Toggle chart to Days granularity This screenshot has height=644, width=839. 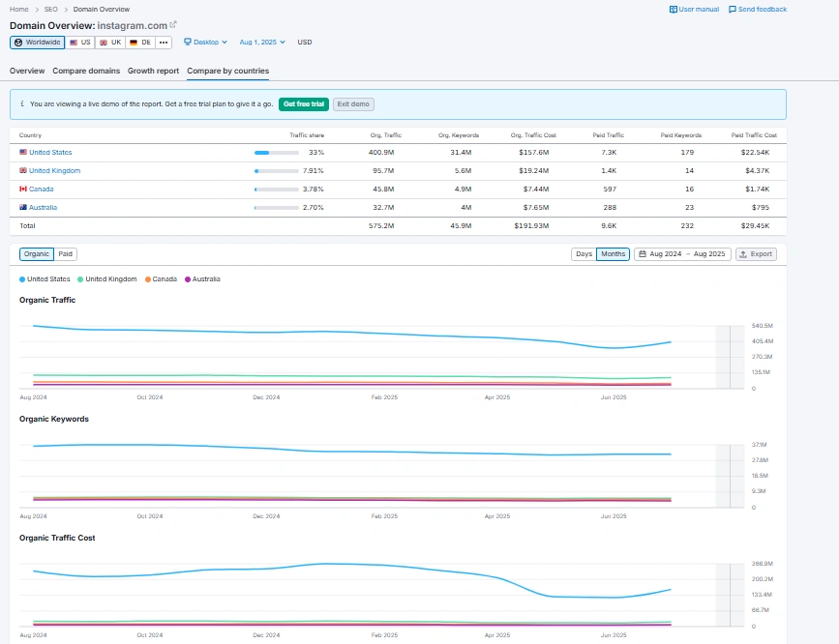coord(584,254)
